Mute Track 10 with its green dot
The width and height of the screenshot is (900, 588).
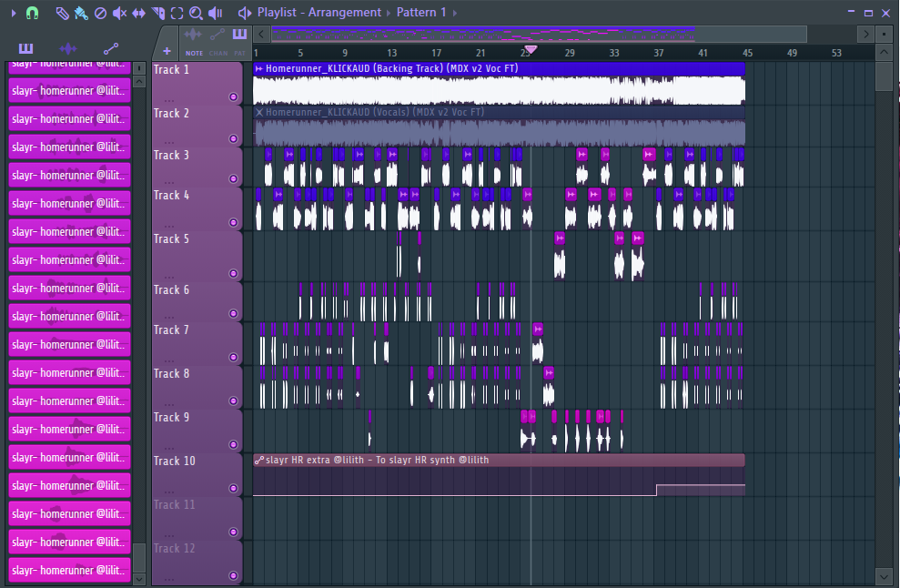[x=233, y=488]
